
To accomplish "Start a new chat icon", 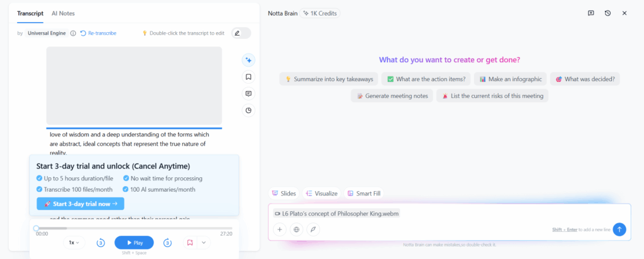I will click(x=591, y=13).
